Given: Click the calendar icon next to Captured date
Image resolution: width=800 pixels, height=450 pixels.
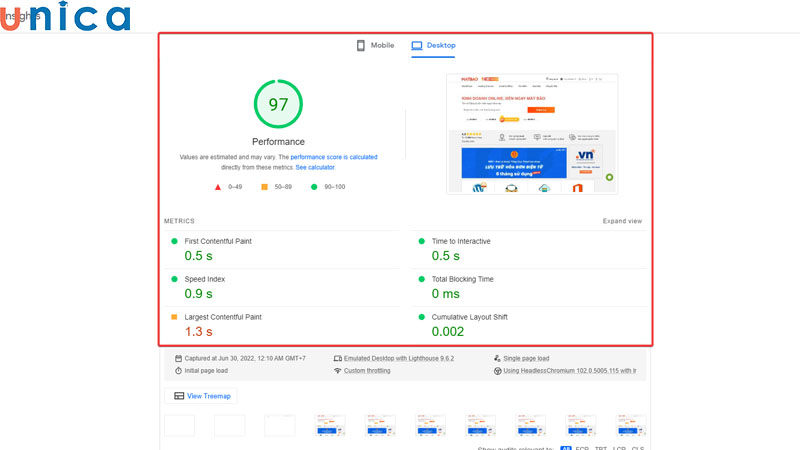Looking at the screenshot, I should tap(178, 358).
